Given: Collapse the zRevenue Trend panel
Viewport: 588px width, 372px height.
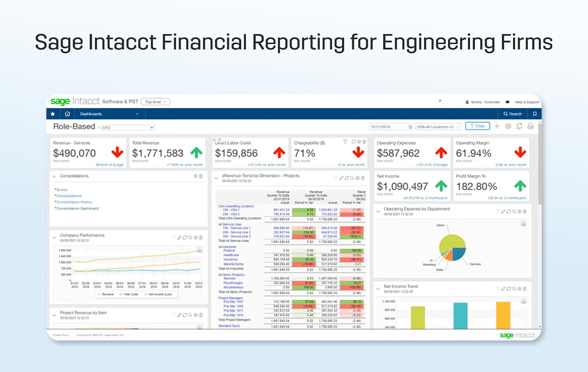Looking at the screenshot, I should coord(216,178).
